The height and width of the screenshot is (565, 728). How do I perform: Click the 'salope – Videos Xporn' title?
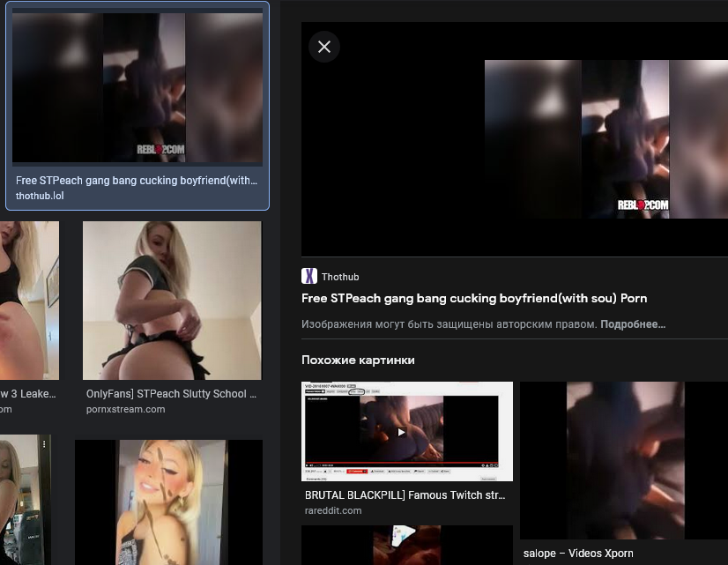[x=578, y=553]
